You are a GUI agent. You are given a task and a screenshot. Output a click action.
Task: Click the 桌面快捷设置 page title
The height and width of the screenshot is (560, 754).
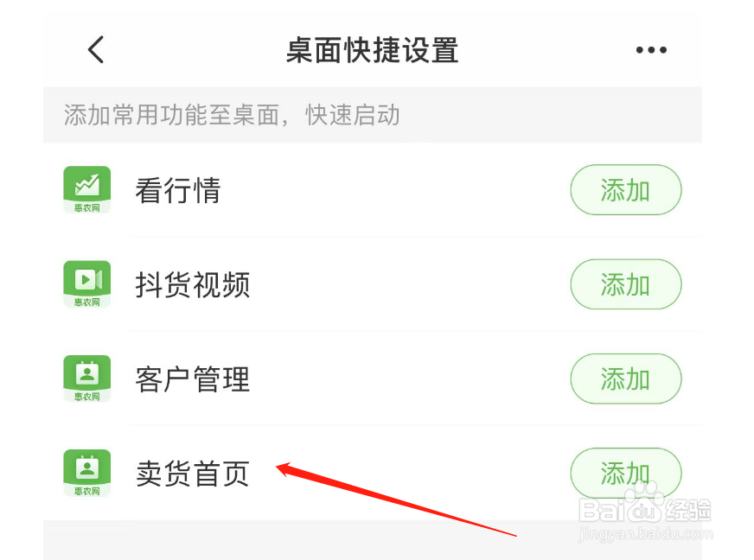click(372, 50)
